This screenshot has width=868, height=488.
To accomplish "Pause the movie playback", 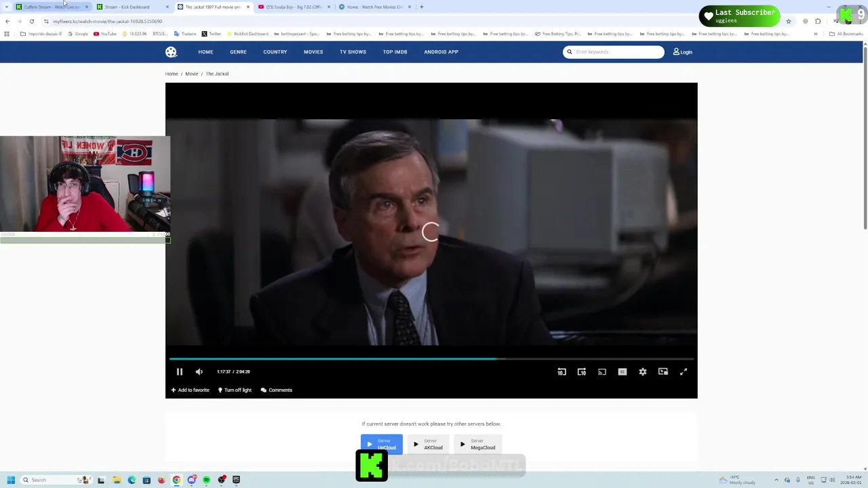I will (x=180, y=371).
